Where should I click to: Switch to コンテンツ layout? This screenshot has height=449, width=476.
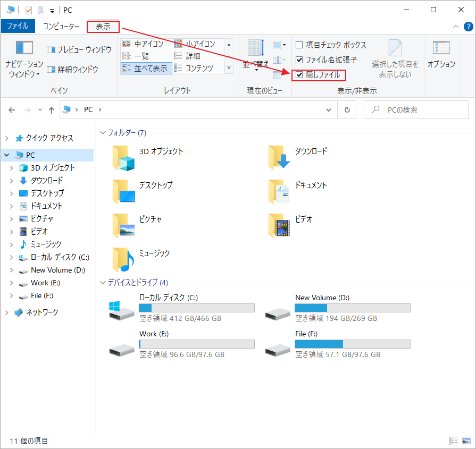tap(194, 68)
